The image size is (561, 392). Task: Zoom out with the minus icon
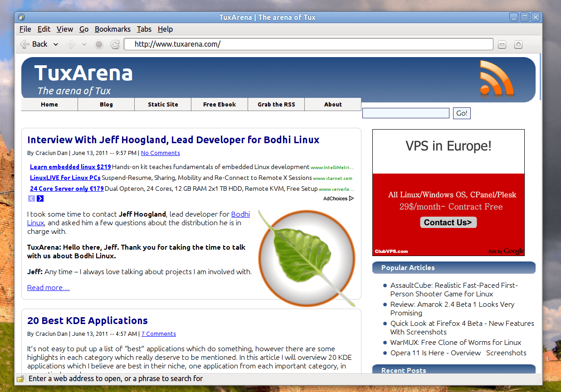click(x=502, y=44)
